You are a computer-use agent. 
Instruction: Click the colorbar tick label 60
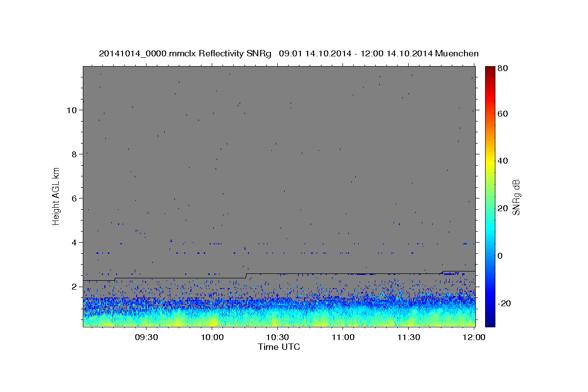[x=503, y=114]
